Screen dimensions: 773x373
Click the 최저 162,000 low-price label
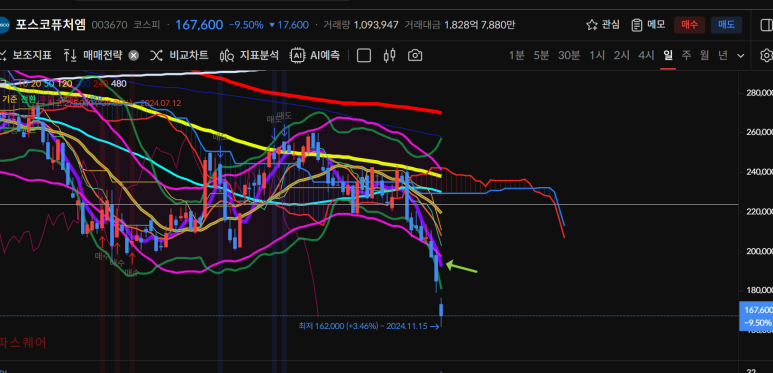pos(368,326)
